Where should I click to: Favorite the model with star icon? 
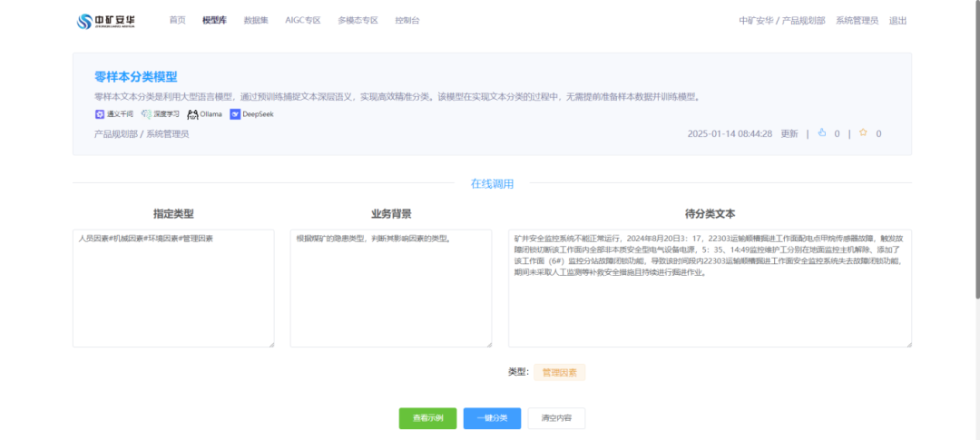pyautogui.click(x=863, y=133)
